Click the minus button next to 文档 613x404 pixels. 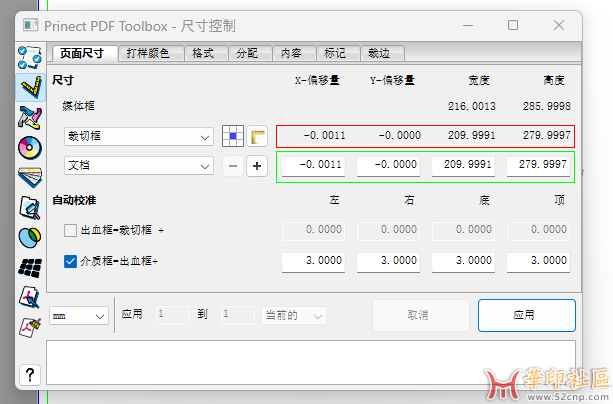[233, 166]
